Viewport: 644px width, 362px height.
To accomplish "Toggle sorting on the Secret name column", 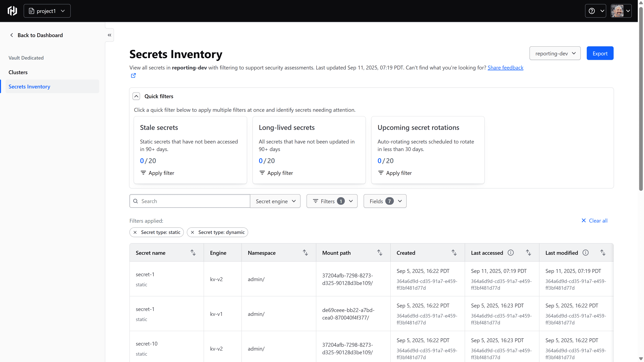I will (x=193, y=253).
